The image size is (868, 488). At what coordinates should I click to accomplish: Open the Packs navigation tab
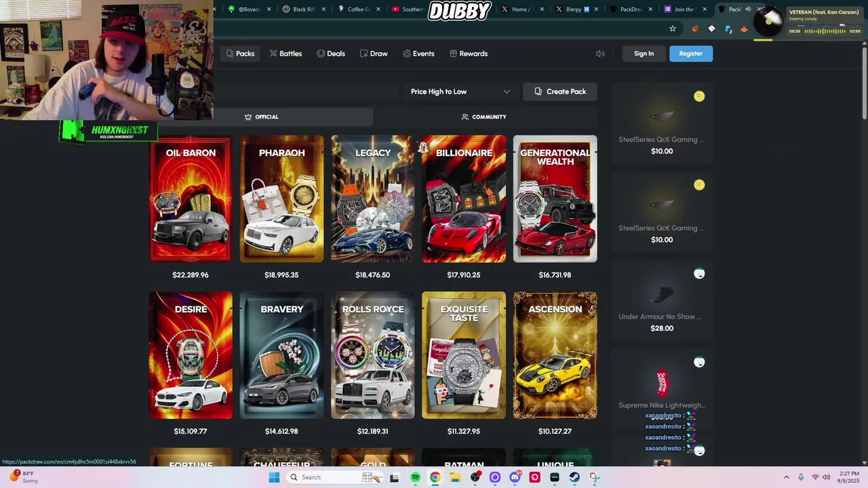click(x=240, y=54)
